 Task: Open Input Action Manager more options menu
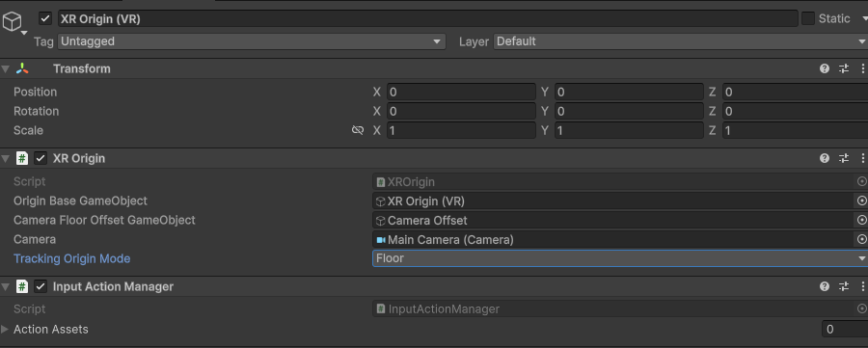[x=862, y=286]
